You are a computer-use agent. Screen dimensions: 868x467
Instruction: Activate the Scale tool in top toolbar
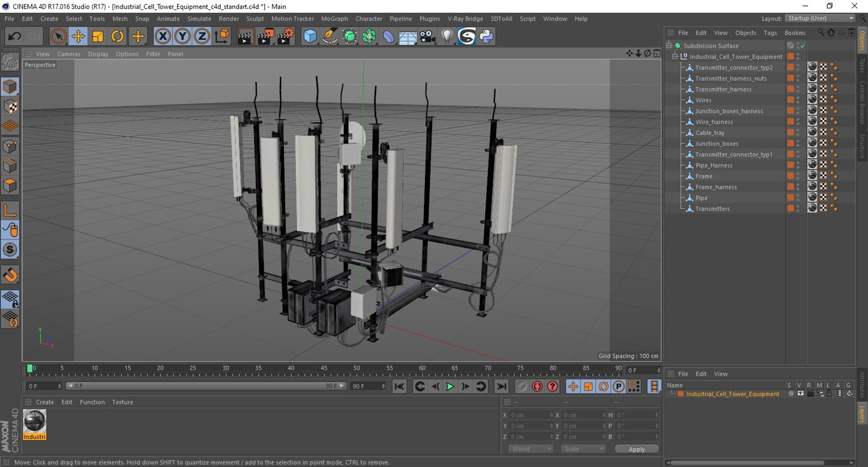coord(98,36)
